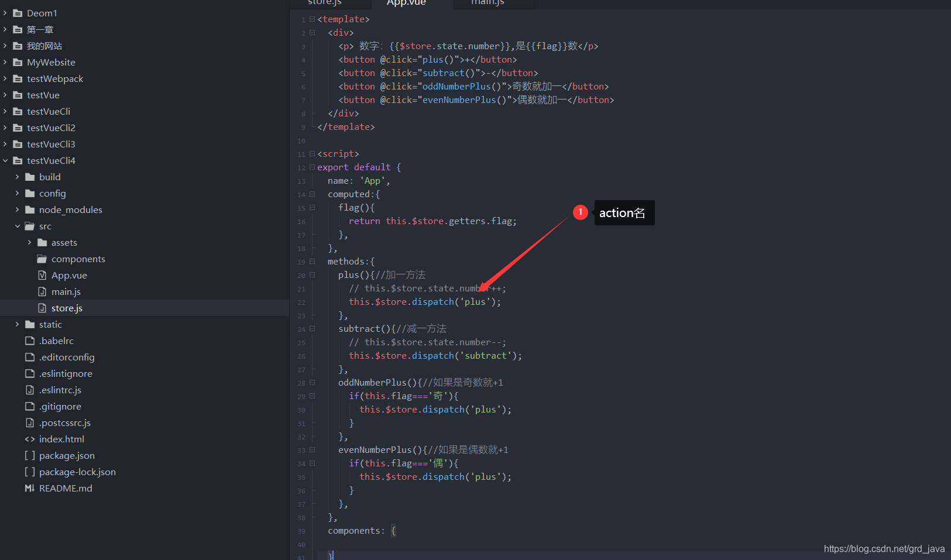This screenshot has height=560, width=951.
Task: Click the package.json bracket icon
Action: (30, 455)
